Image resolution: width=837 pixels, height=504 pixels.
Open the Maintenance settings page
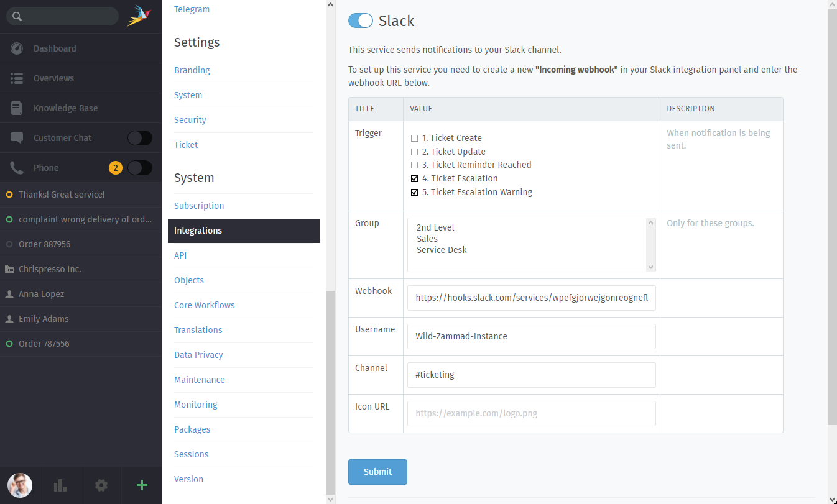(x=200, y=380)
